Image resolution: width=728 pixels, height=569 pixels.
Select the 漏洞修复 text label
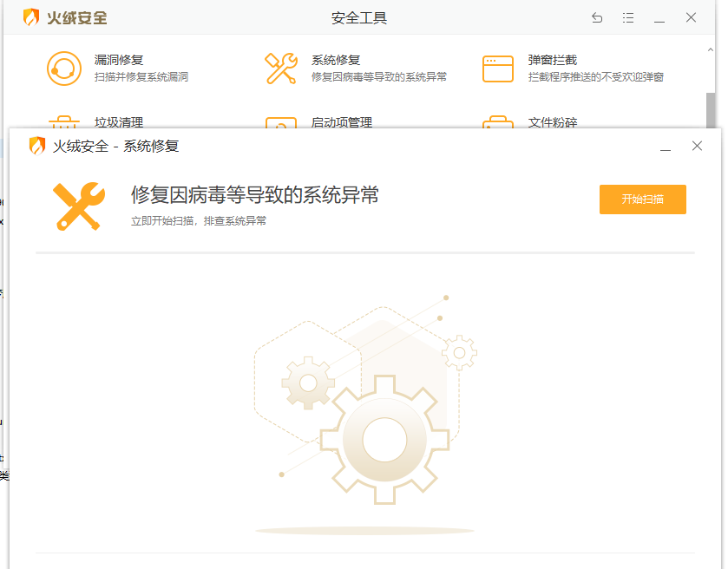tap(119, 60)
